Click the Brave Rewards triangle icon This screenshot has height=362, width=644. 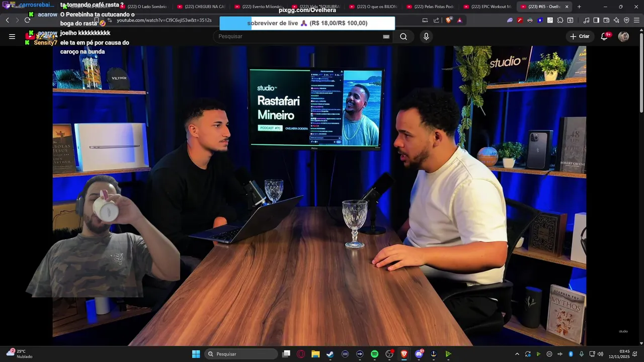pyautogui.click(x=459, y=20)
